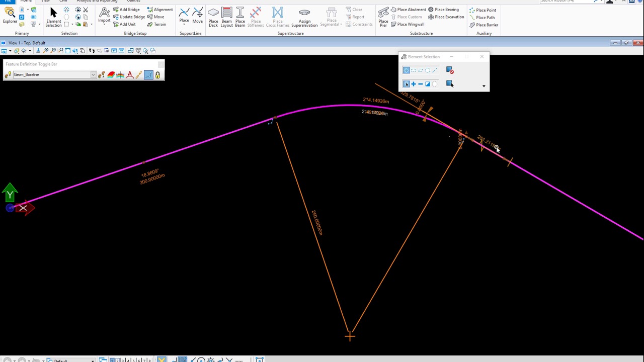This screenshot has width=644, height=362.
Task: Click the Walk footsteps view icon
Action: 92,51
